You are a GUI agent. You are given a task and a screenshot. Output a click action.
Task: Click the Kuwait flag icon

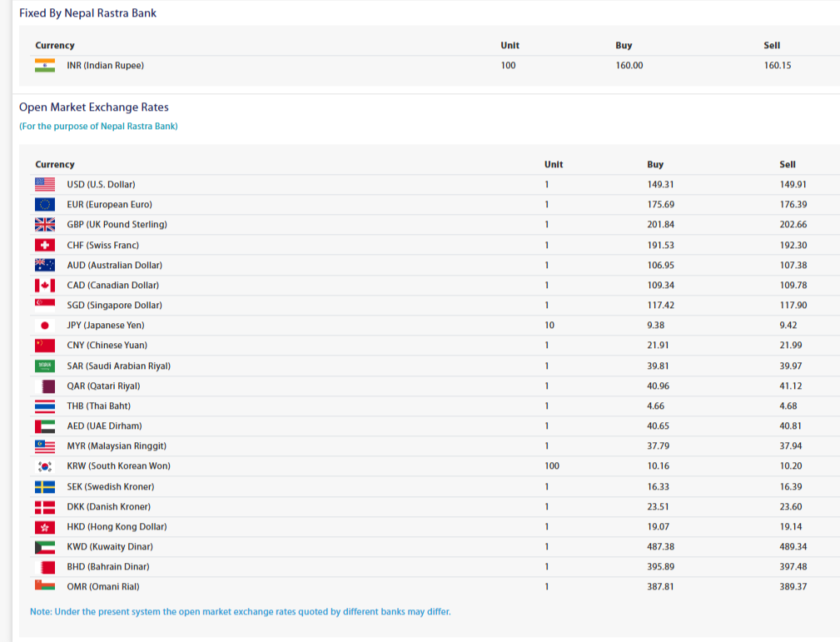coord(45,547)
